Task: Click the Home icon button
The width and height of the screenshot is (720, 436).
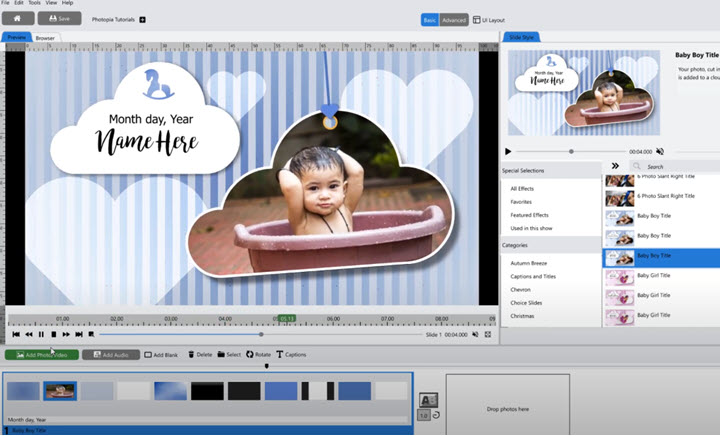Action: (17, 19)
